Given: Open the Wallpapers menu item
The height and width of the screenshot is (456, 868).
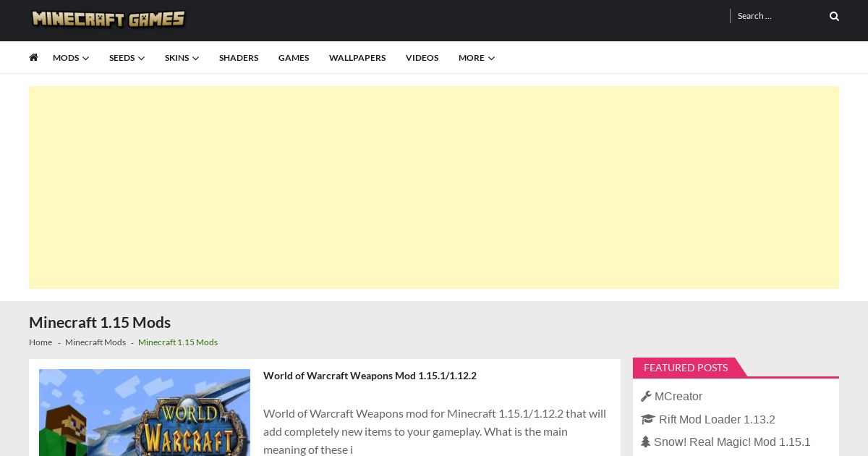Looking at the screenshot, I should point(357,58).
